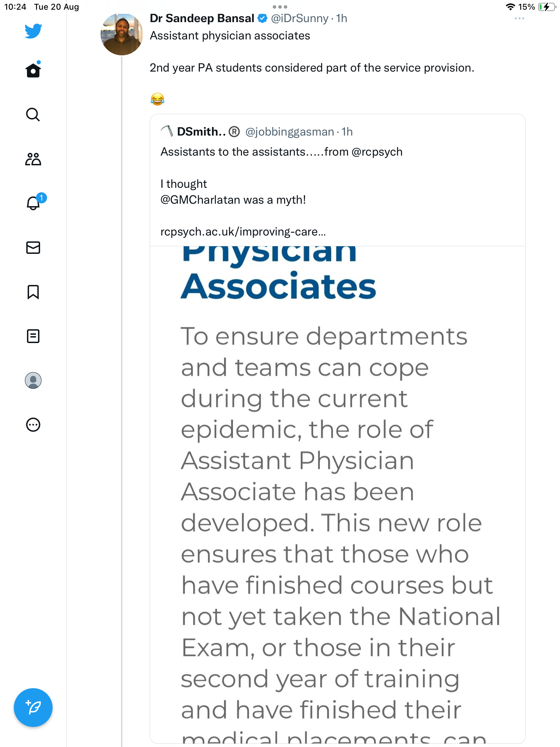Open Profile avatar icon in sidebar
The image size is (560, 747).
33,380
